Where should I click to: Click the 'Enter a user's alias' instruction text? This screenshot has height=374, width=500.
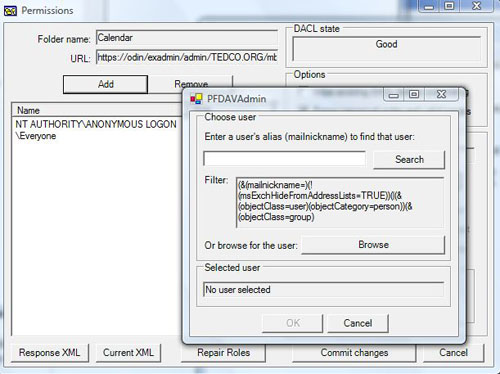(x=309, y=137)
